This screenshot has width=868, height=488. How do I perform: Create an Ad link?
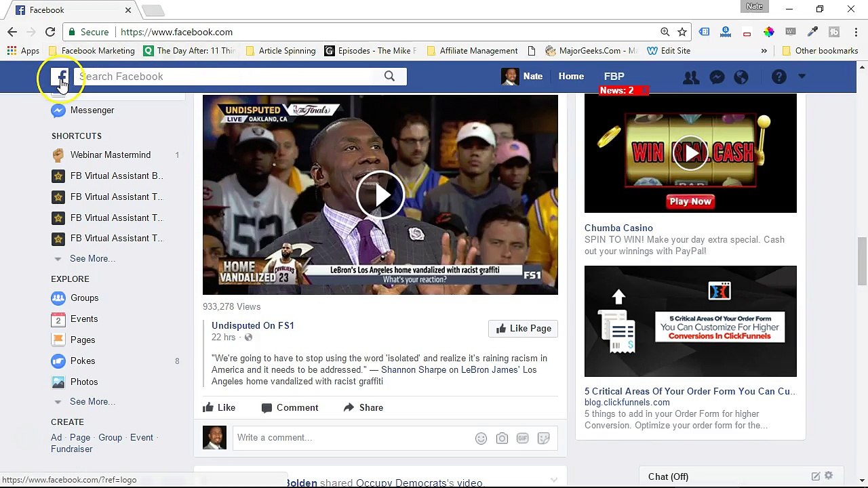(x=56, y=438)
